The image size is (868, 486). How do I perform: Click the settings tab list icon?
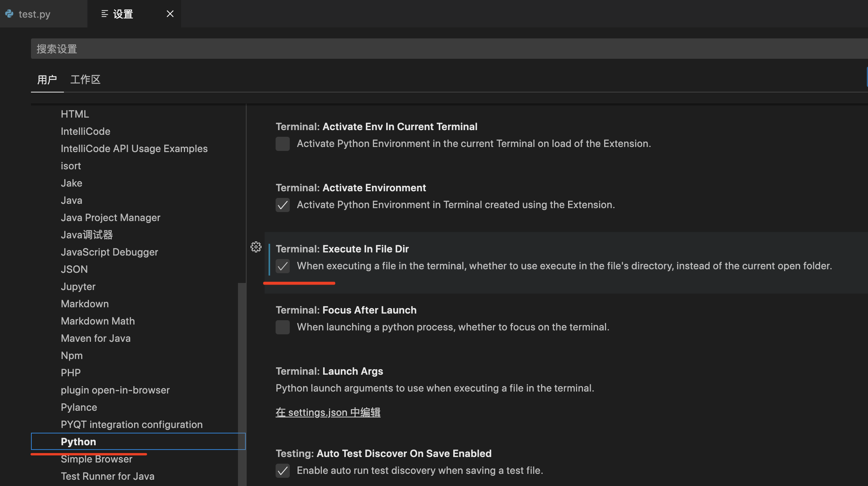tap(104, 14)
